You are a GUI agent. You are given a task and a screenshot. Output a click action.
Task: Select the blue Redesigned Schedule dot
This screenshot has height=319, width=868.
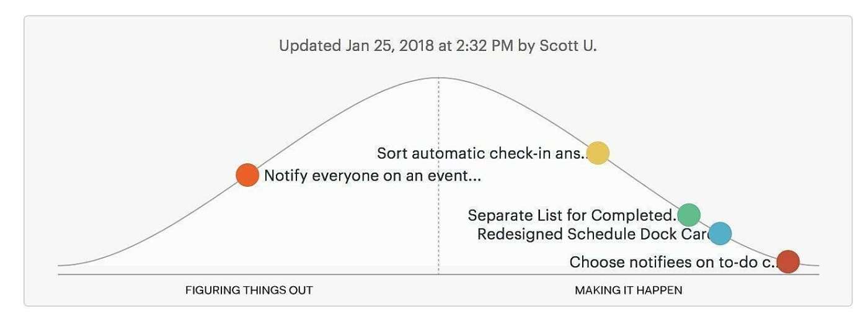720,233
